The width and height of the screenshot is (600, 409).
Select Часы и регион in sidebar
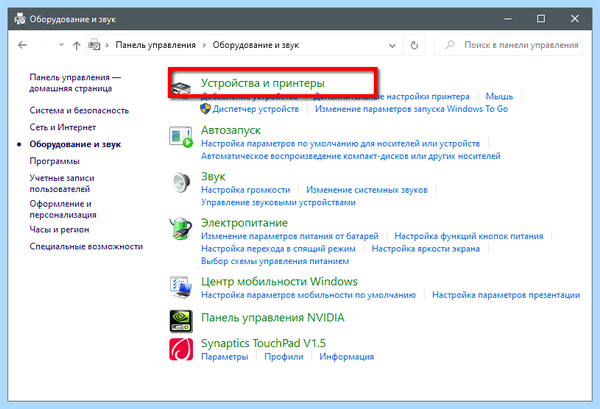[59, 230]
